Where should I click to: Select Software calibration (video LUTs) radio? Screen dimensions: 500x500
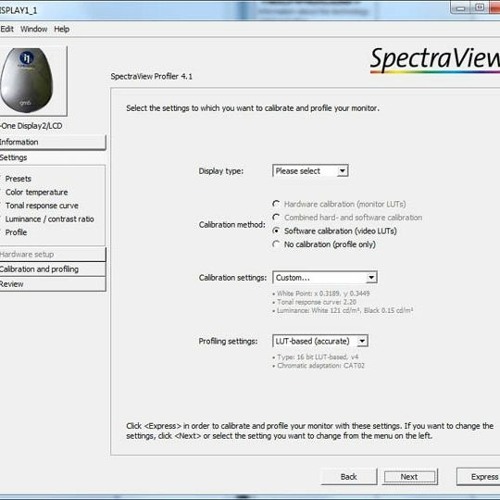pos(335,231)
